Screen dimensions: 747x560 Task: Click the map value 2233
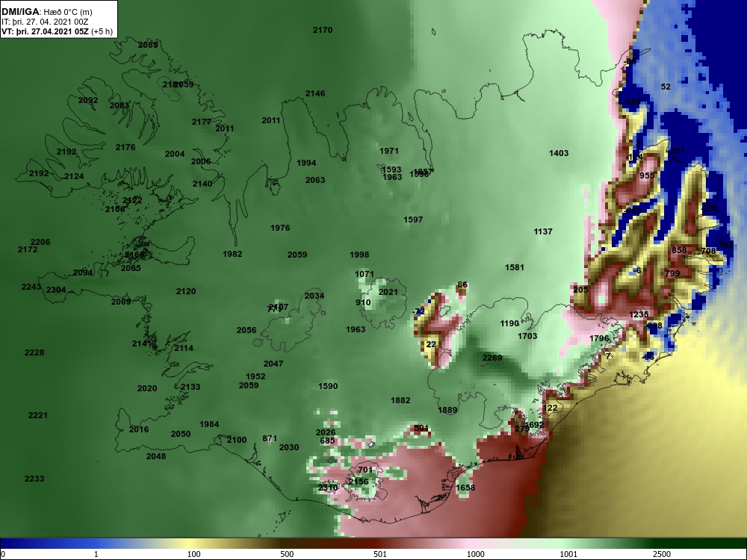pos(34,479)
